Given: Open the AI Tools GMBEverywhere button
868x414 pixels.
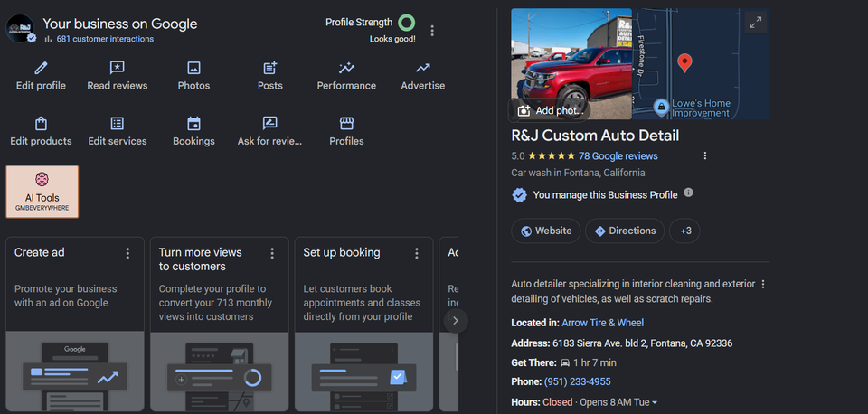Looking at the screenshot, I should (42, 192).
